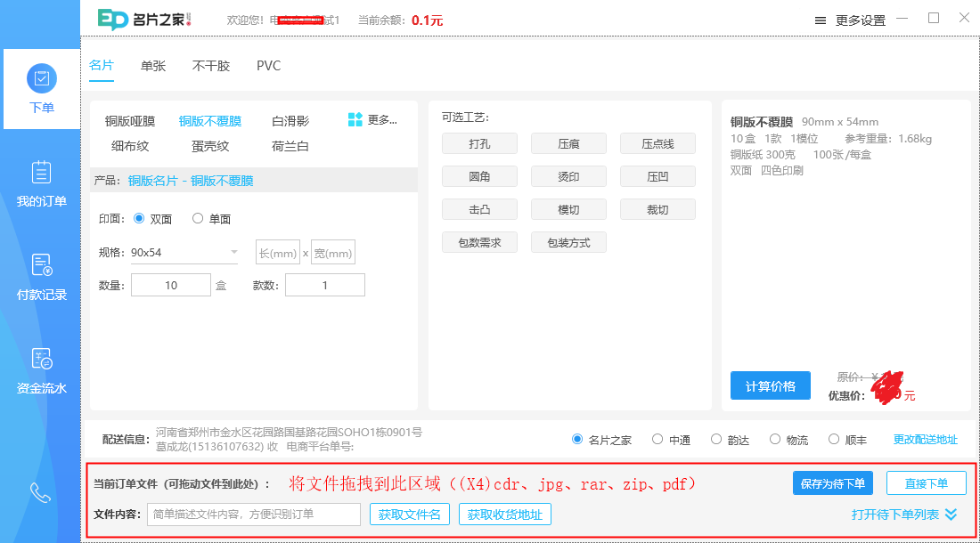Choose the 击凸 process option

tap(479, 210)
